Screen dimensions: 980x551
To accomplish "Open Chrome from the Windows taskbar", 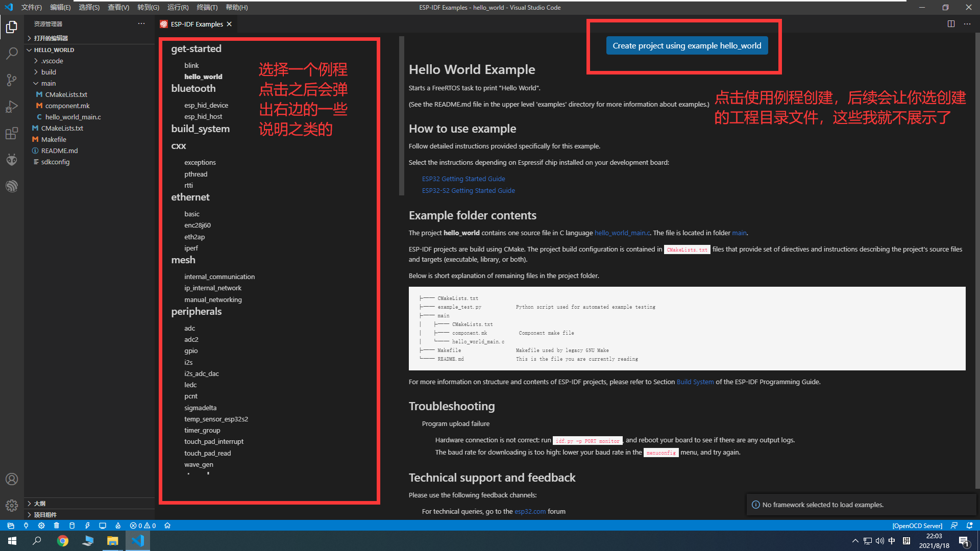I will coord(63,541).
